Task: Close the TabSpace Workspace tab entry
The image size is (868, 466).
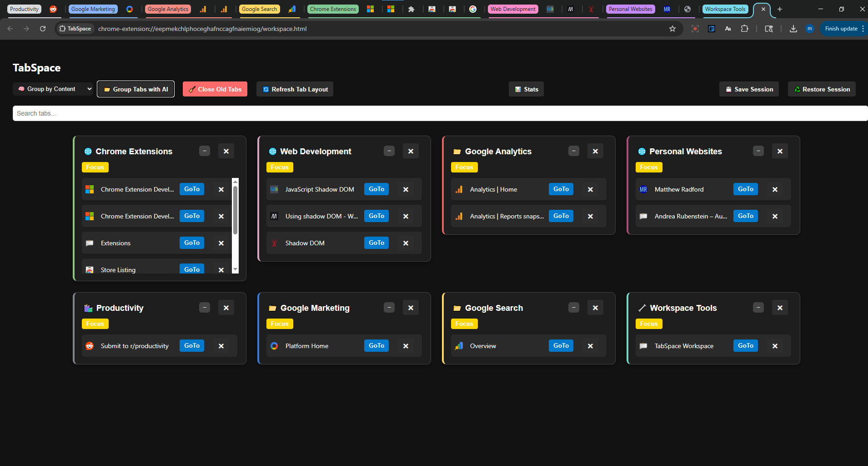Action: point(775,346)
